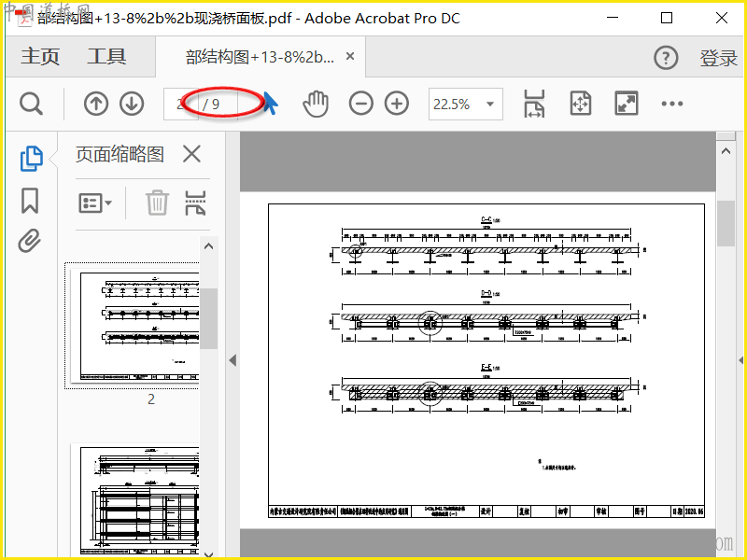The height and width of the screenshot is (560, 747).
Task: Click the document vertical scrollbar handle
Action: tap(726, 223)
